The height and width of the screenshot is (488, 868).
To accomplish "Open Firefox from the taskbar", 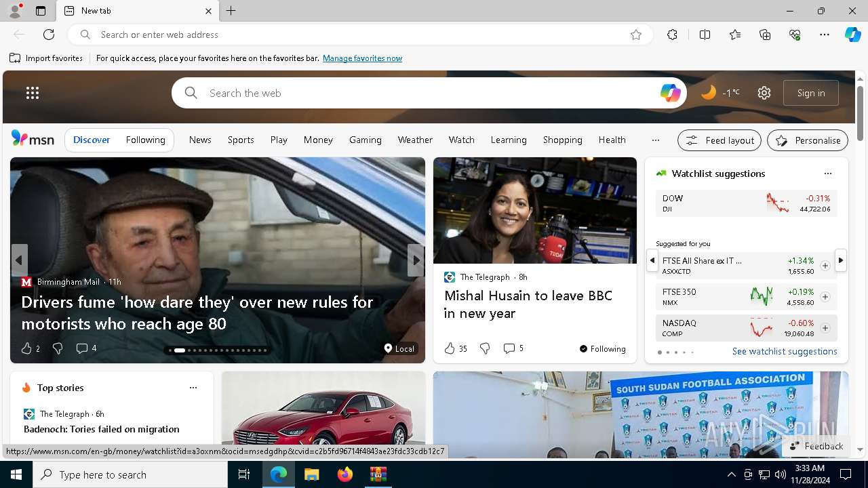I will coord(345,474).
